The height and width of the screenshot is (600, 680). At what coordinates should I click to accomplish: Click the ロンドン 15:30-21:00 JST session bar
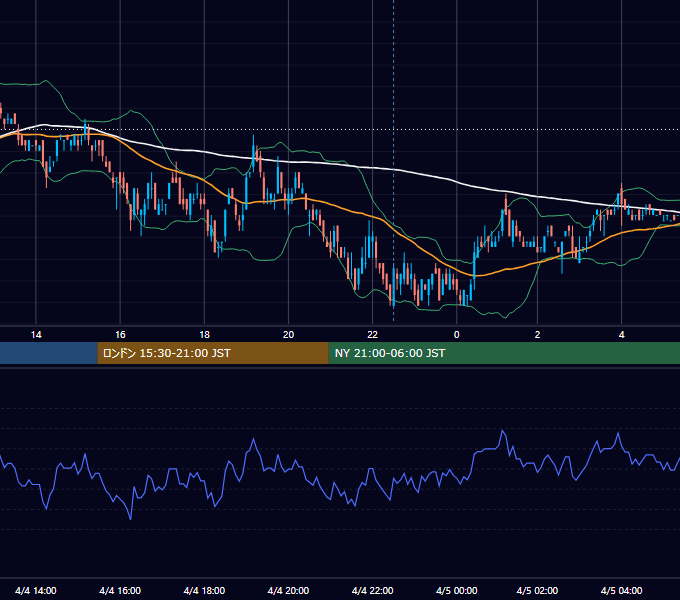213,353
